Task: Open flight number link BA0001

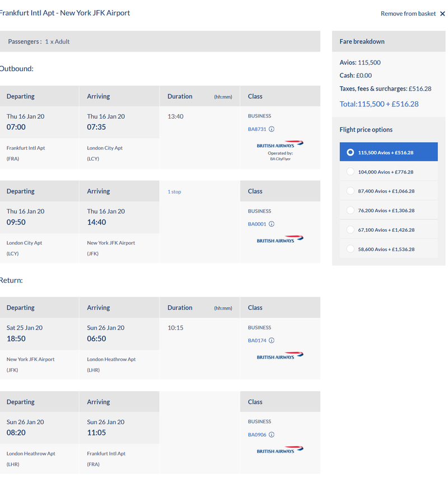Action: pos(257,224)
